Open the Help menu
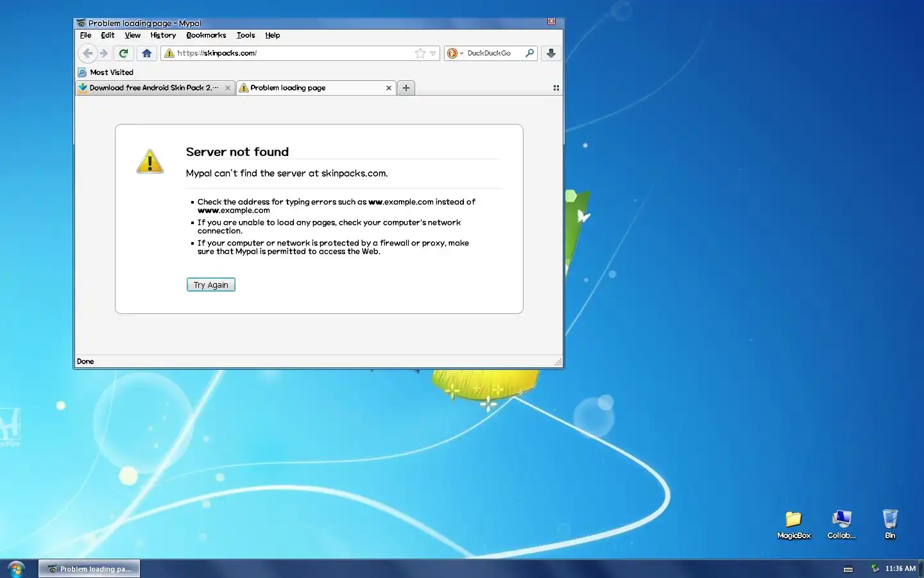Viewport: 924px width, 578px height. (x=273, y=35)
